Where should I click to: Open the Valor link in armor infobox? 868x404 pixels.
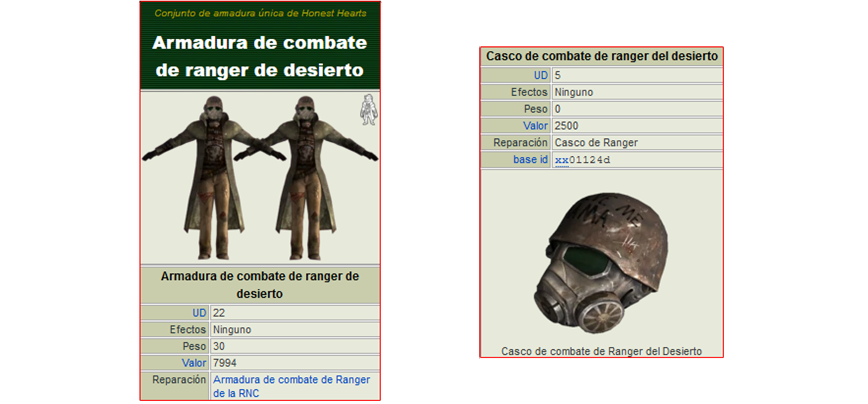(x=194, y=363)
